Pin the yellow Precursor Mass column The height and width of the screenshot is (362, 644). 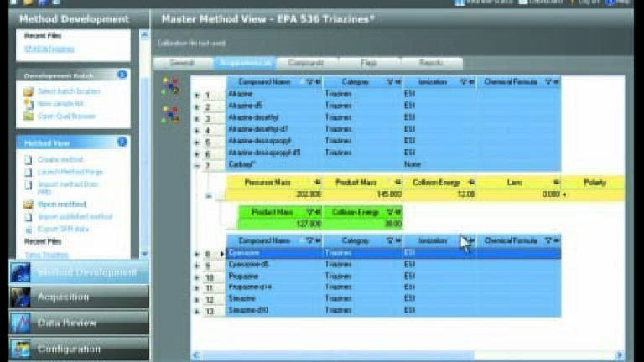318,182
